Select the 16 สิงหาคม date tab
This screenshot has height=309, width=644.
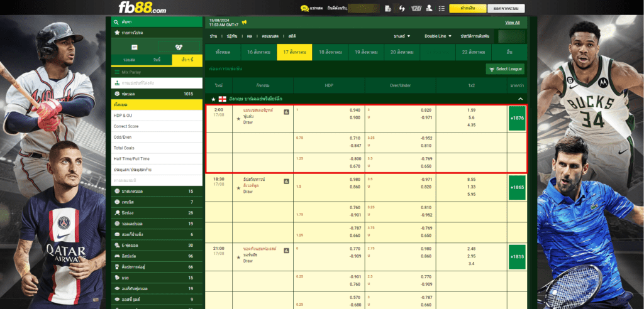pyautogui.click(x=258, y=52)
